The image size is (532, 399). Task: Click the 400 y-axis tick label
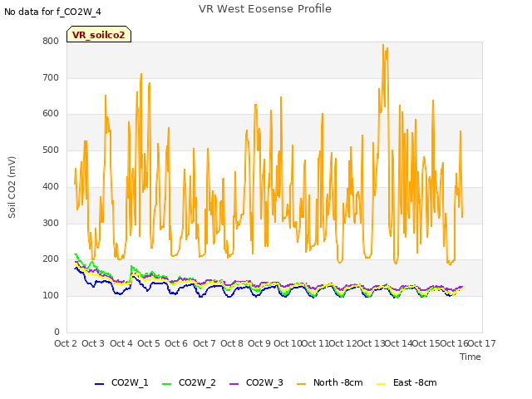click(x=51, y=186)
